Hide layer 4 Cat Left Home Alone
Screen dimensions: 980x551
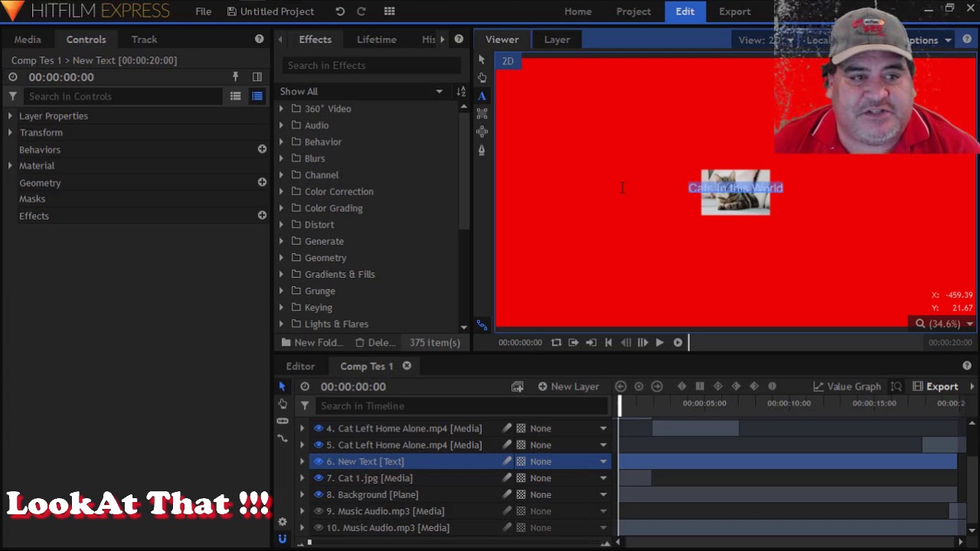pos(318,429)
